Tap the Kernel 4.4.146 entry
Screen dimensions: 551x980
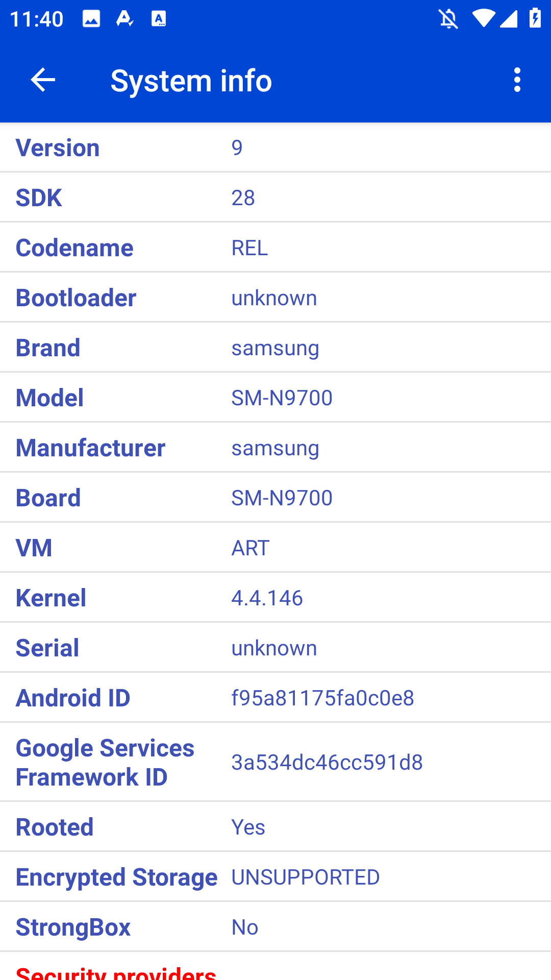(267, 597)
